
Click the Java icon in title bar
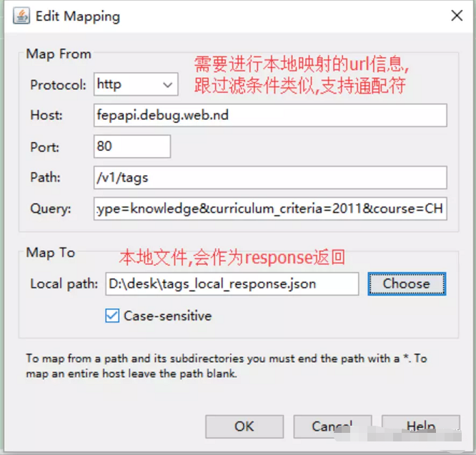21,16
